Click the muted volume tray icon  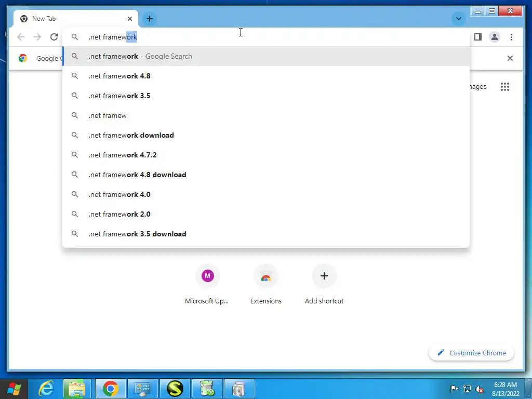click(x=480, y=389)
